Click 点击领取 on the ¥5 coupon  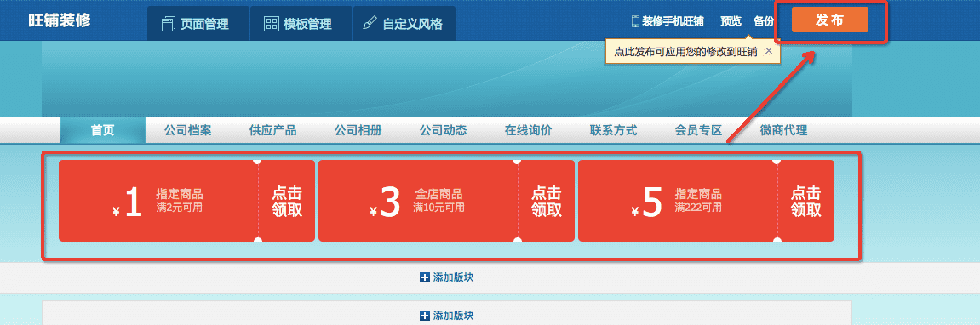pos(805,202)
